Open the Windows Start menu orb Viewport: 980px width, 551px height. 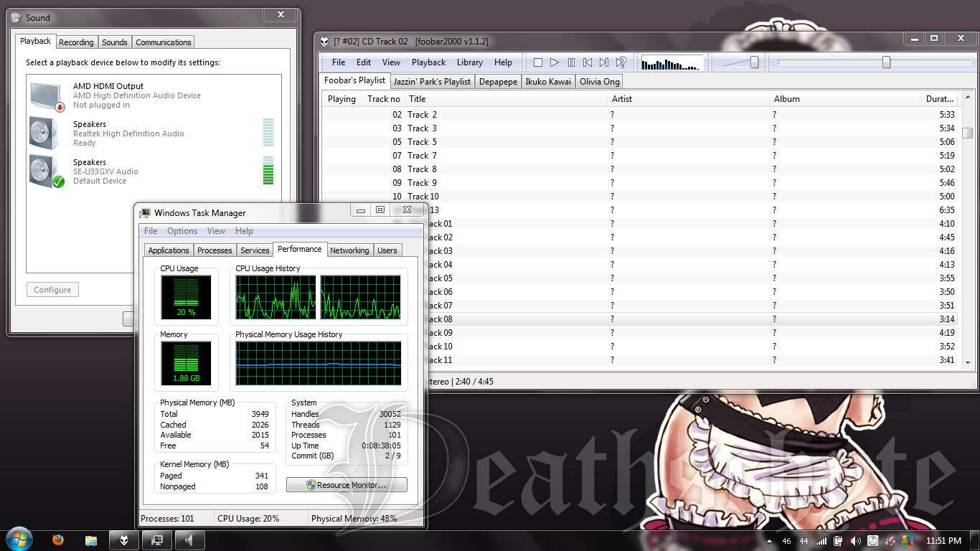(x=19, y=540)
